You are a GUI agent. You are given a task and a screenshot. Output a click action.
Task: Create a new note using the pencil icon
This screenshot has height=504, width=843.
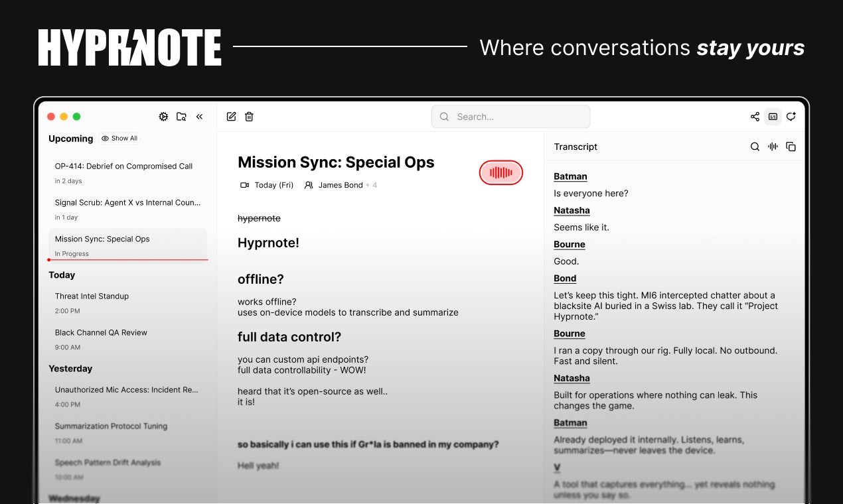[x=231, y=116]
